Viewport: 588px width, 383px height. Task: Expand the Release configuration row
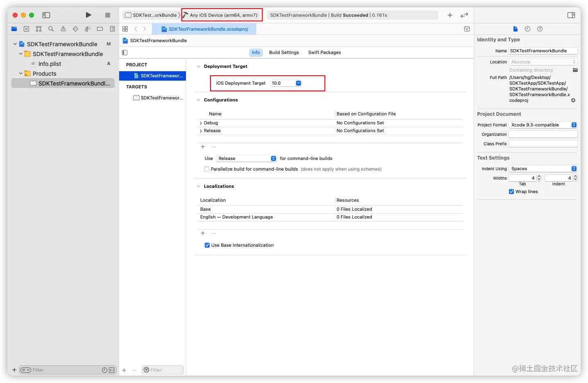pos(201,131)
